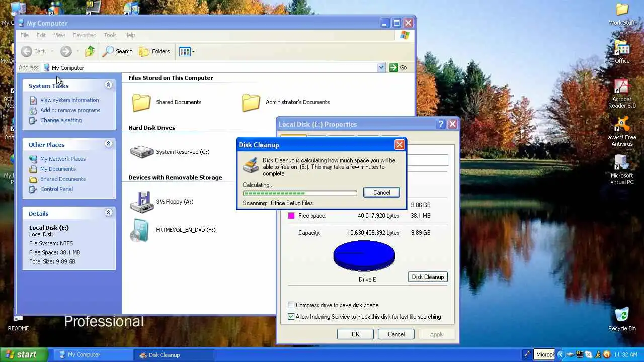Open the Work Stuff desktop folder
The image size is (644, 362).
[622, 14]
